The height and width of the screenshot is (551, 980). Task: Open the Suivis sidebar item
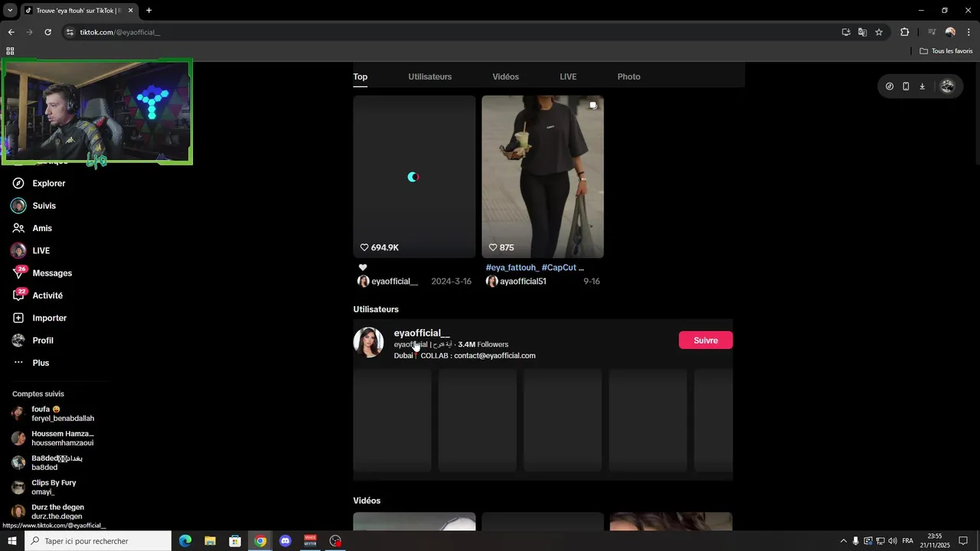44,206
